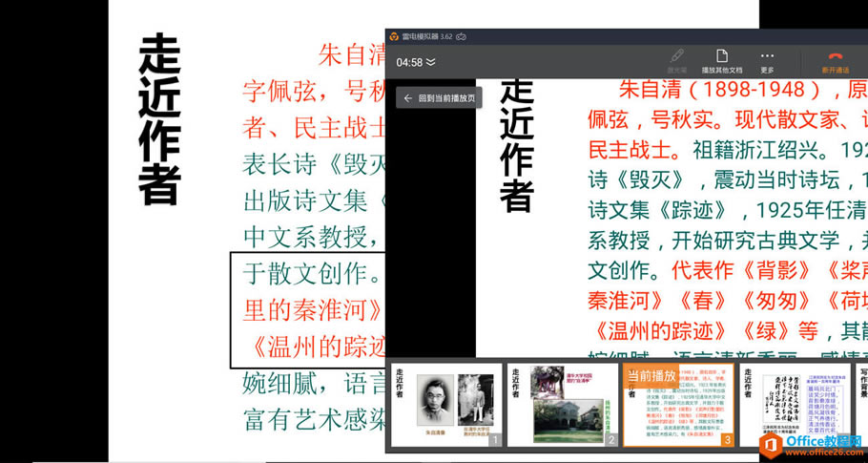Click 表长诗《毁灭 text in background slide

point(313,164)
